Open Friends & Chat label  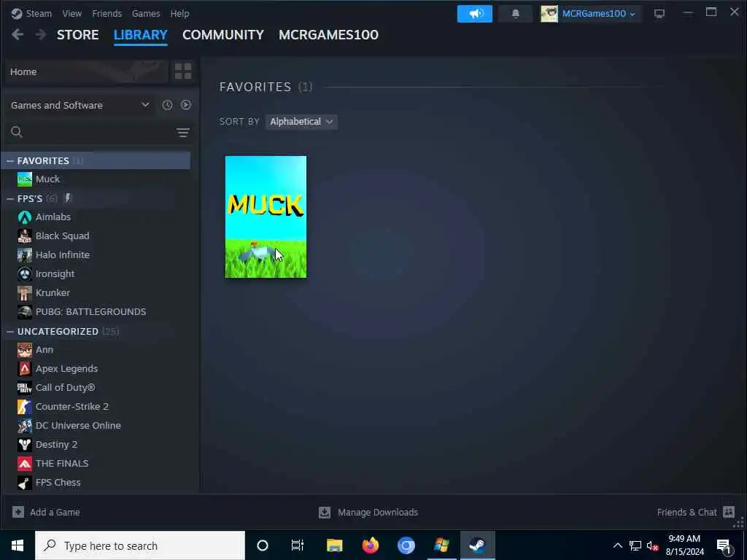686,513
